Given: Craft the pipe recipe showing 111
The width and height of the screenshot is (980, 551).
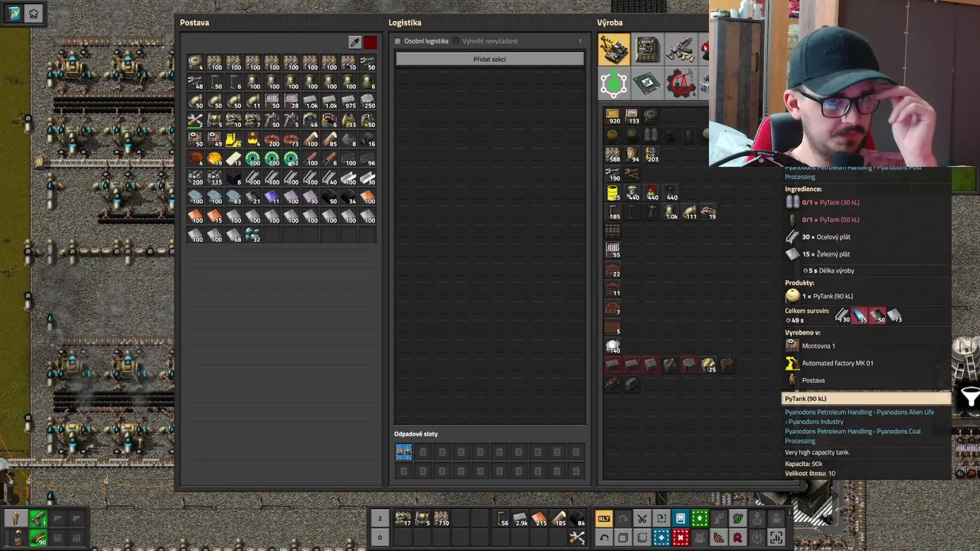Looking at the screenshot, I should point(689,212).
